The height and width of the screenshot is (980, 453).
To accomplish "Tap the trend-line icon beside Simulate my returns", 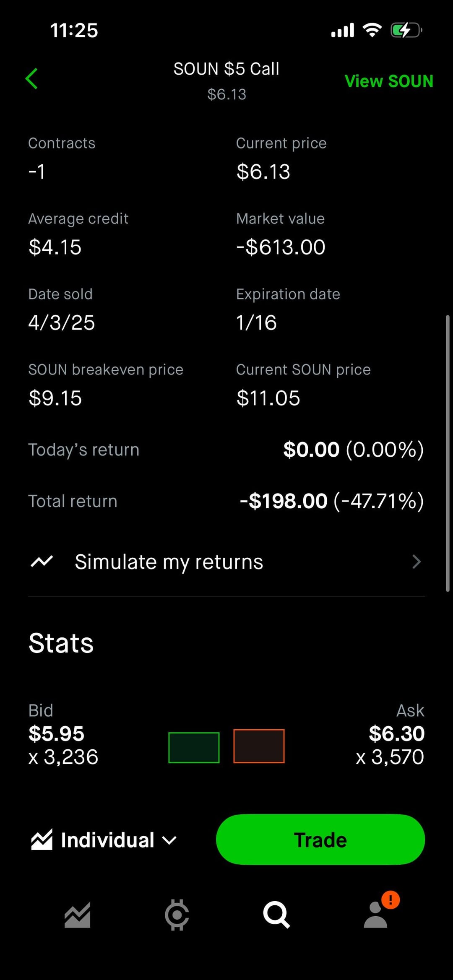I will (x=42, y=561).
